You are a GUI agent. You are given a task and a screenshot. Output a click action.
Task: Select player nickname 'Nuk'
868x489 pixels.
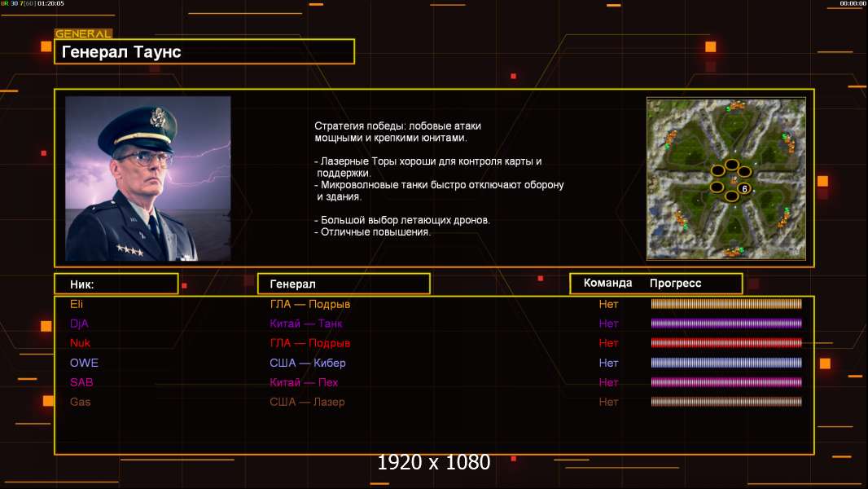point(81,343)
